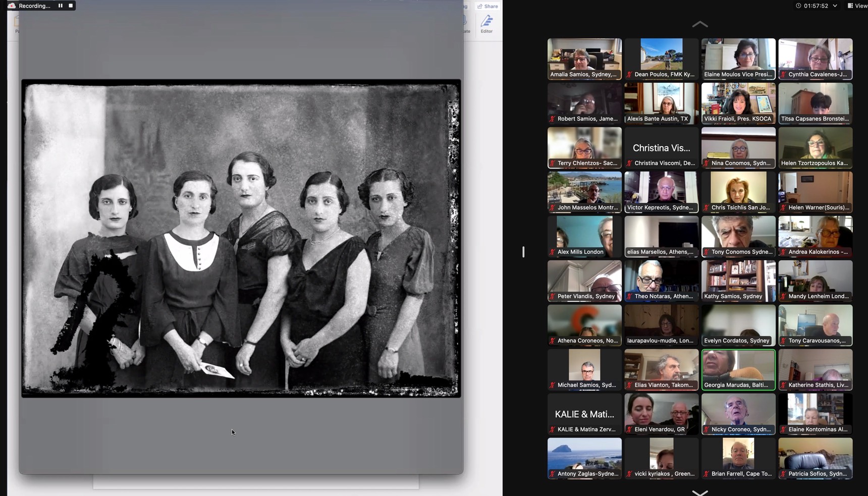The width and height of the screenshot is (868, 496).
Task: Open the Editor tool in shared window
Action: [486, 24]
